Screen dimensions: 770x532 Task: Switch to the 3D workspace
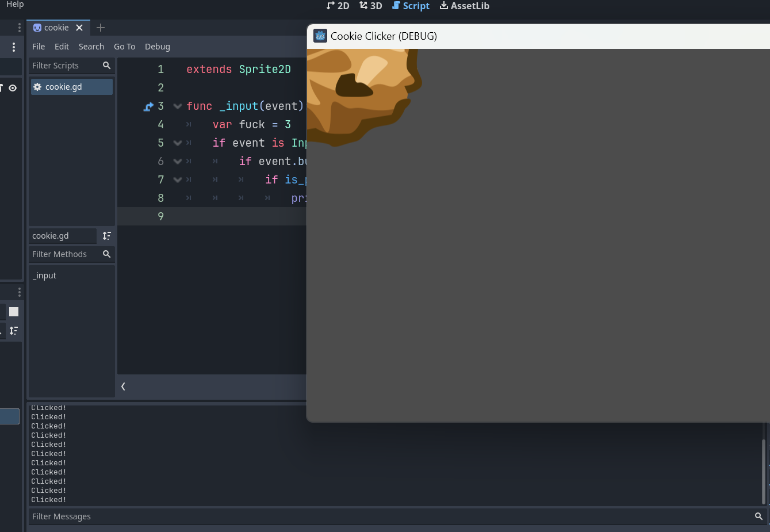(371, 6)
